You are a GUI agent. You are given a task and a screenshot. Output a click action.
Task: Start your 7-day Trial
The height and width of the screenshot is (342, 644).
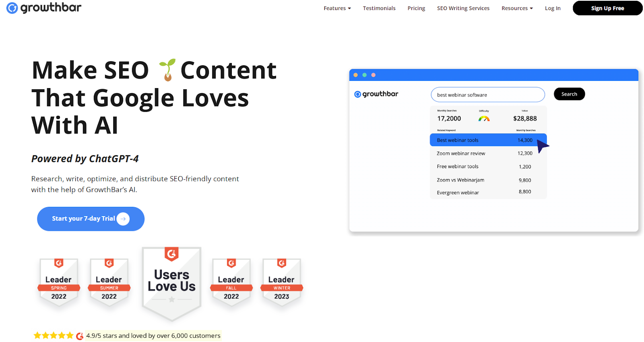(x=91, y=219)
